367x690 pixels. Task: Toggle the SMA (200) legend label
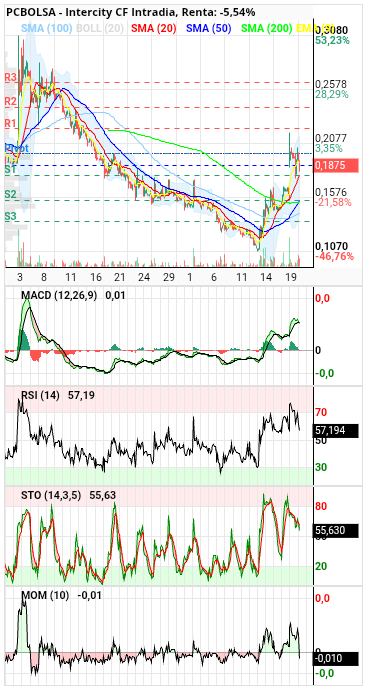pos(267,29)
